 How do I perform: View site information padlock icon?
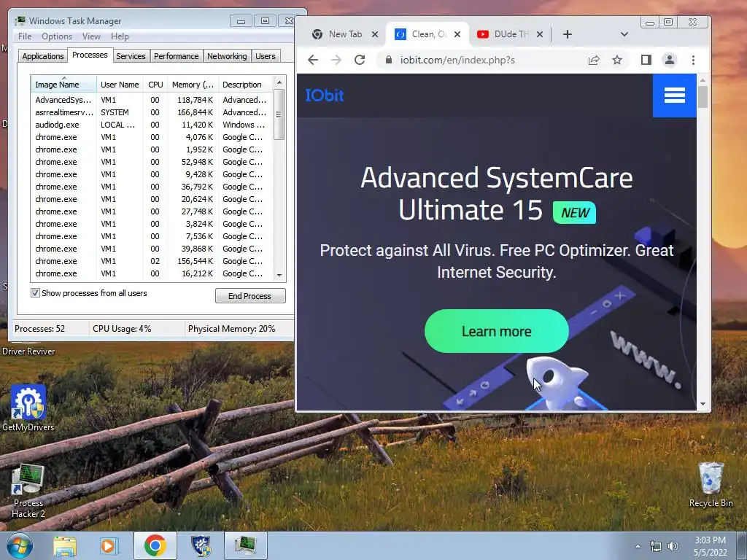[x=389, y=60]
